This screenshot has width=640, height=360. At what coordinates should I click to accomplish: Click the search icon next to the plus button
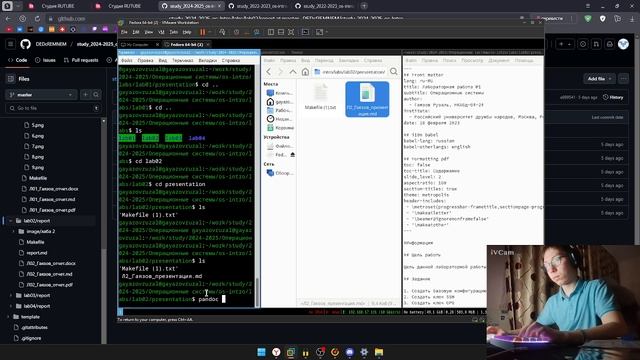[x=96, y=95]
